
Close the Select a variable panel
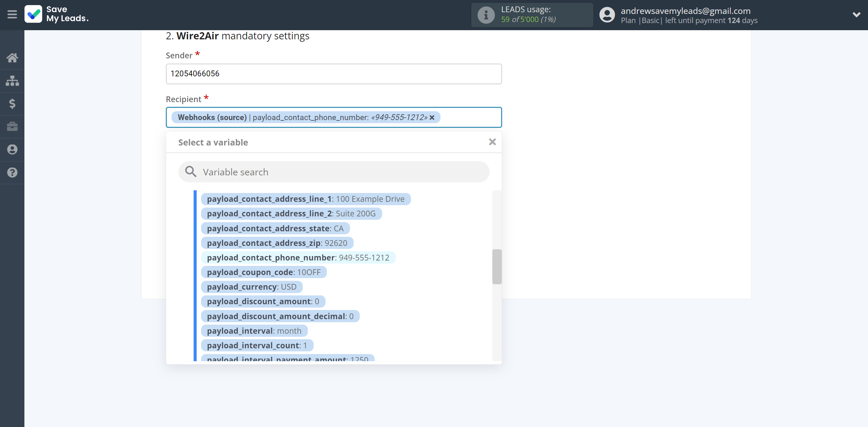pos(492,142)
